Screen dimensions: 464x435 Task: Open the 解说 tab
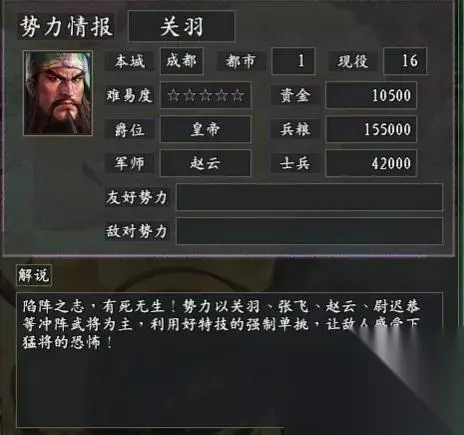tap(34, 275)
